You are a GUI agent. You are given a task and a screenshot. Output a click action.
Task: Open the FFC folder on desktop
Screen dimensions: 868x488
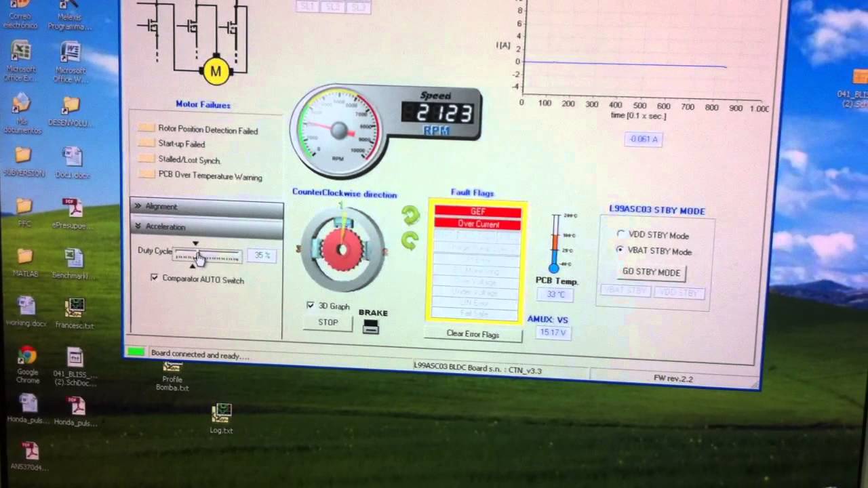(x=24, y=212)
